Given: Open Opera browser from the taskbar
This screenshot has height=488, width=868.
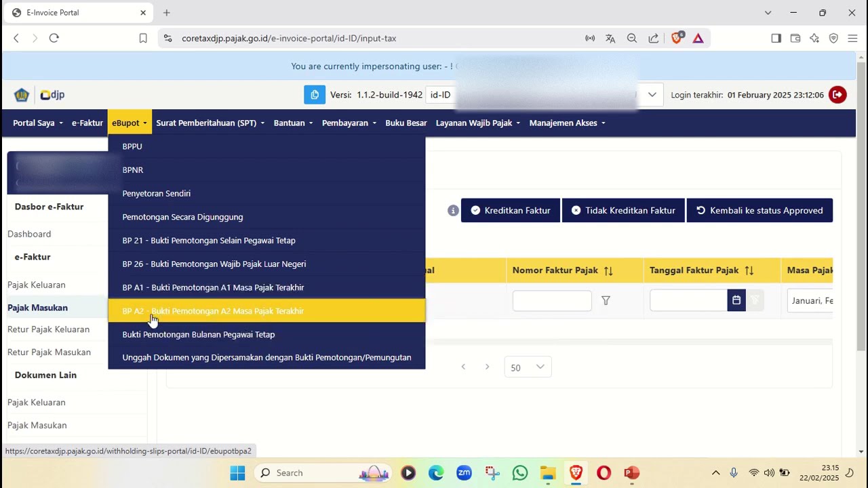Looking at the screenshot, I should point(604,472).
